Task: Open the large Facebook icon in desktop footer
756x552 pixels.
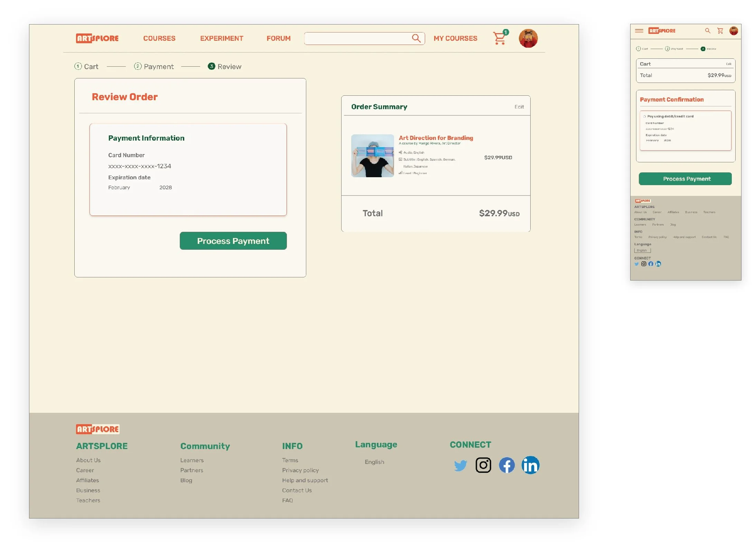Action: coord(506,465)
